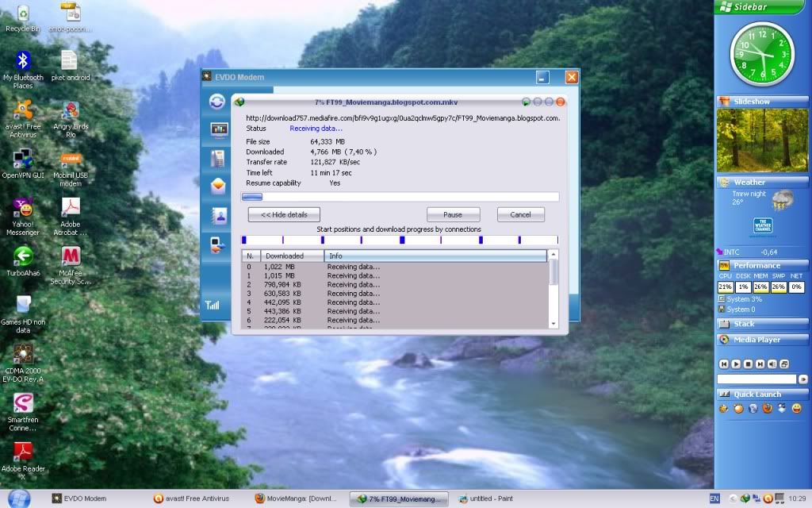This screenshot has width=812, height=508.
Task: Select connection row with 798,984 KB
Action: 395,285
